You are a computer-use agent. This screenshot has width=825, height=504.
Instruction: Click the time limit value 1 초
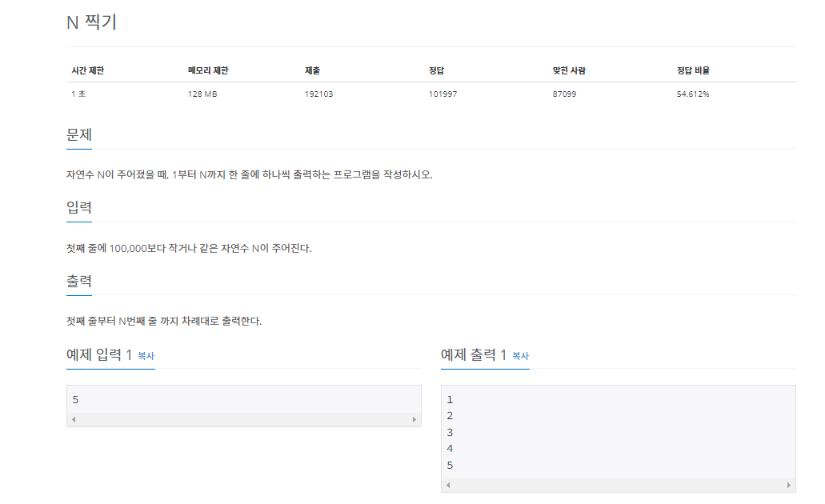pos(78,94)
